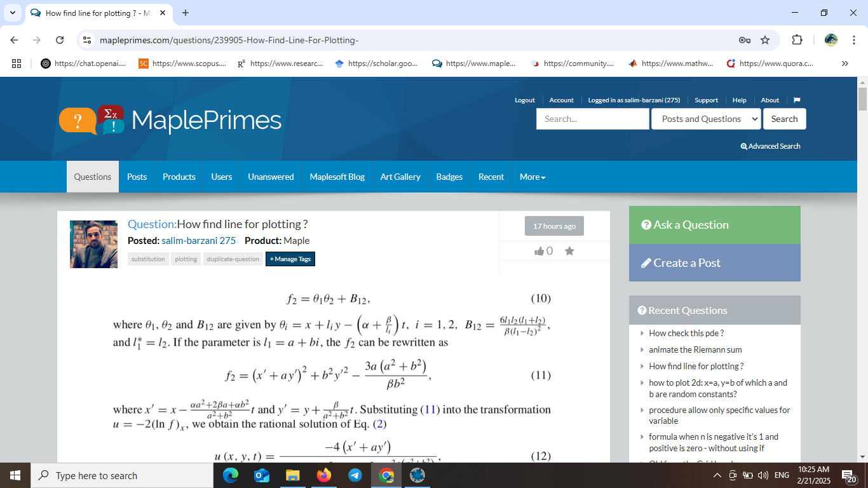The width and height of the screenshot is (868, 488).
Task: Open the Art Gallery tab
Action: point(400,177)
